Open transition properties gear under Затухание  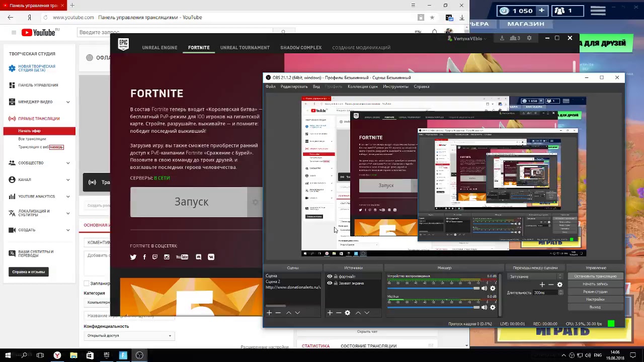point(559,285)
